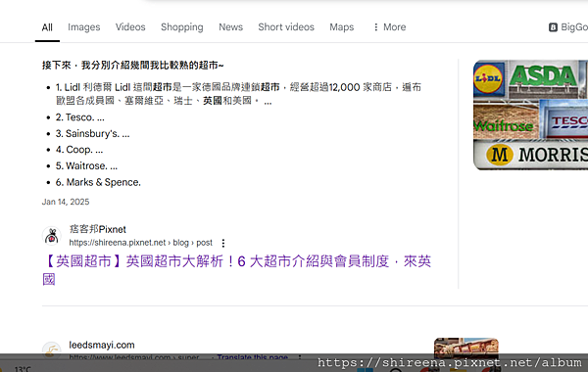
Task: Click the '5. Waitrose' list item
Action: click(x=86, y=166)
